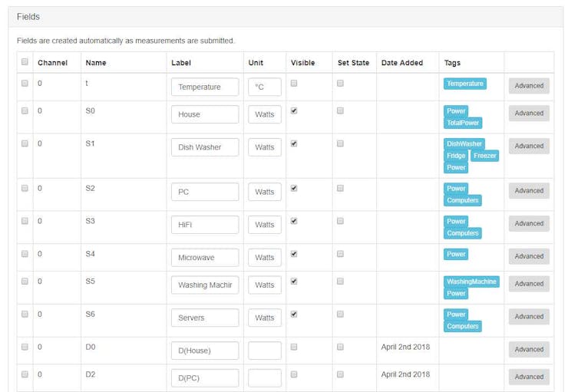Open Advanced options for the D(House) row
Viewport: 568px width, 392px height.
click(x=529, y=349)
